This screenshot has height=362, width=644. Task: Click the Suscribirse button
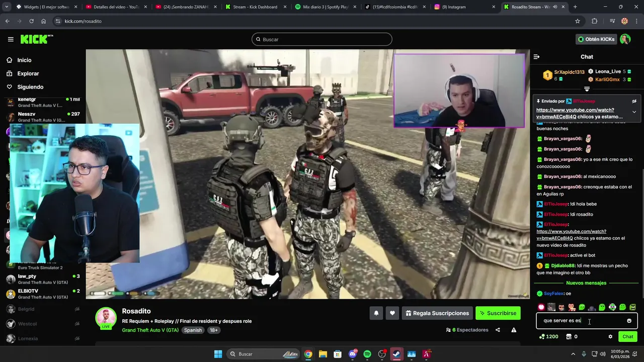coord(498,313)
